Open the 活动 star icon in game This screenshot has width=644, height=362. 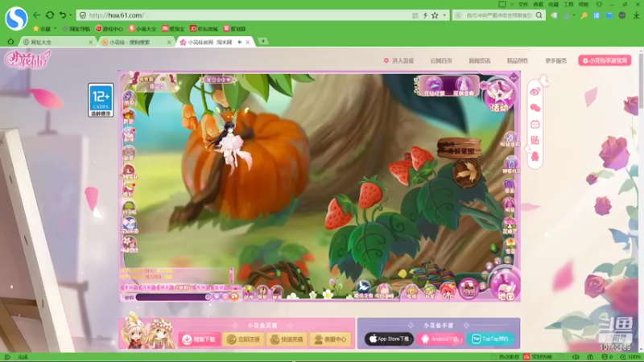[499, 97]
